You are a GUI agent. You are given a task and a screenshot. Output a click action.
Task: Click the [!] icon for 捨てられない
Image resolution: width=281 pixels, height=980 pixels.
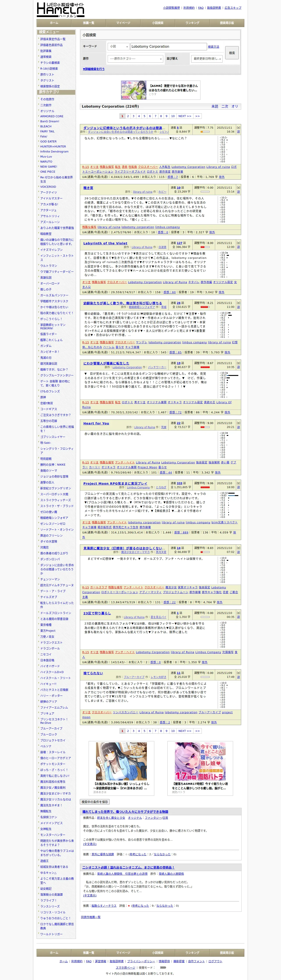pos(238,673)
